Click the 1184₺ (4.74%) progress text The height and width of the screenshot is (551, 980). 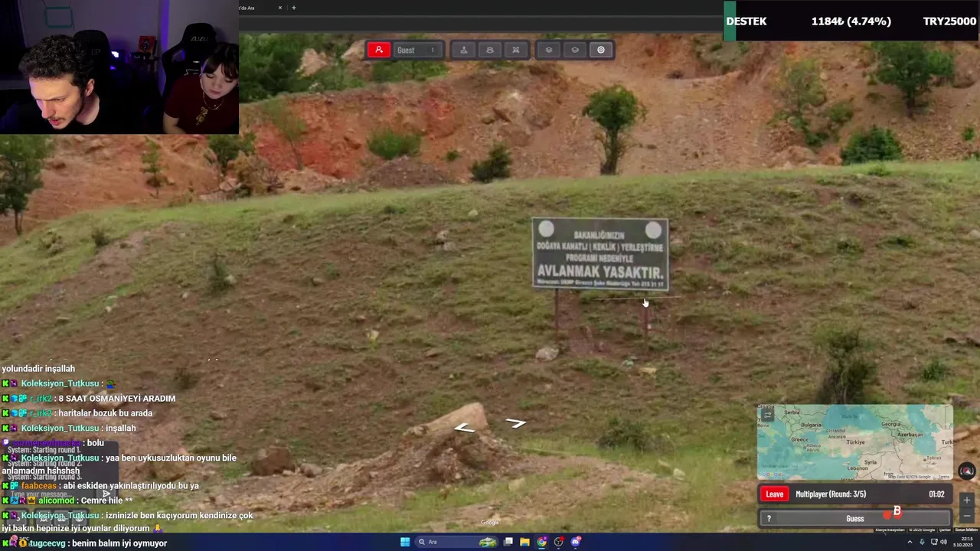pos(851,21)
